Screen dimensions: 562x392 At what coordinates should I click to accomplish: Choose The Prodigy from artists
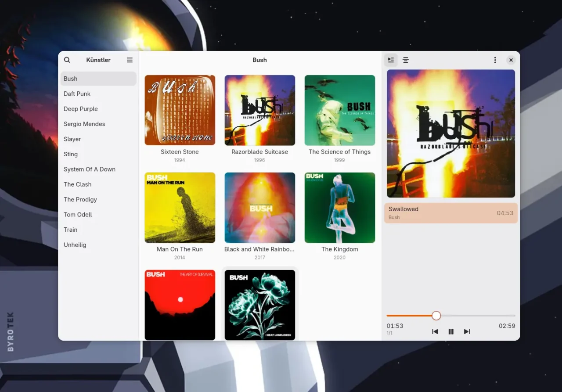(x=80, y=199)
